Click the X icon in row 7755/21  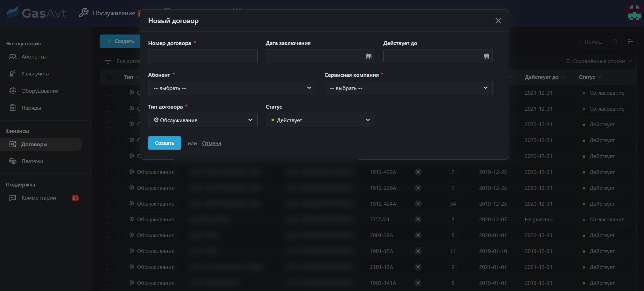pos(418,219)
